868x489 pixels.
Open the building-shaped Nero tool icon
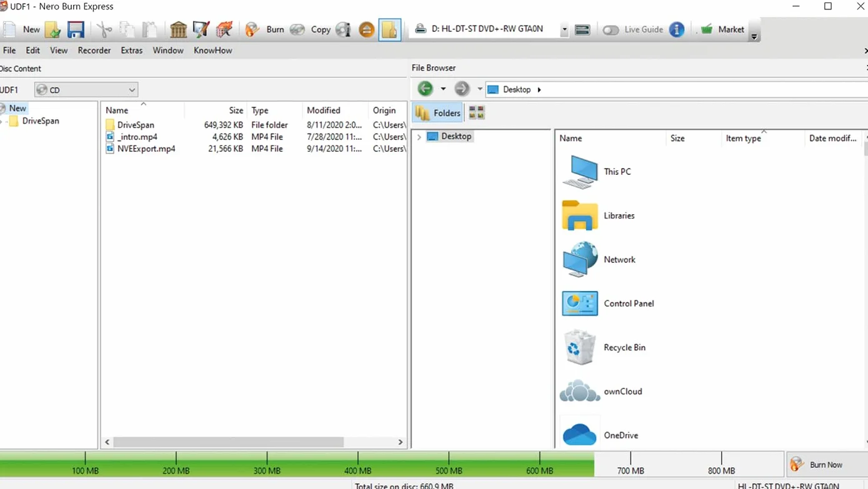178,29
